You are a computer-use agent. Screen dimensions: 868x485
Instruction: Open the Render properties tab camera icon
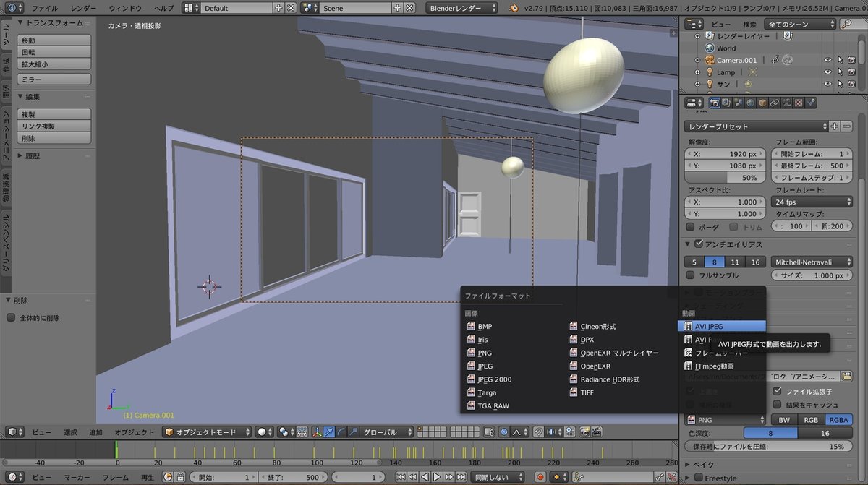(x=715, y=103)
